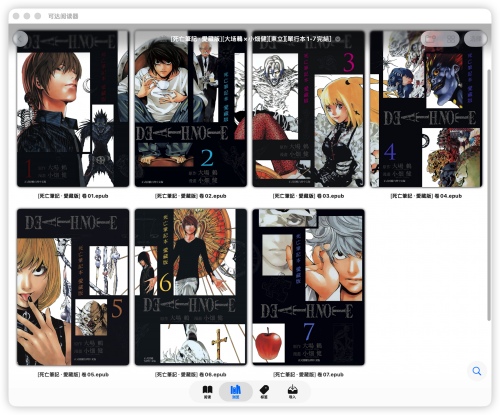The width and height of the screenshot is (500, 415).
Task: Open Death Note volume 1 cover
Action: click(x=73, y=109)
